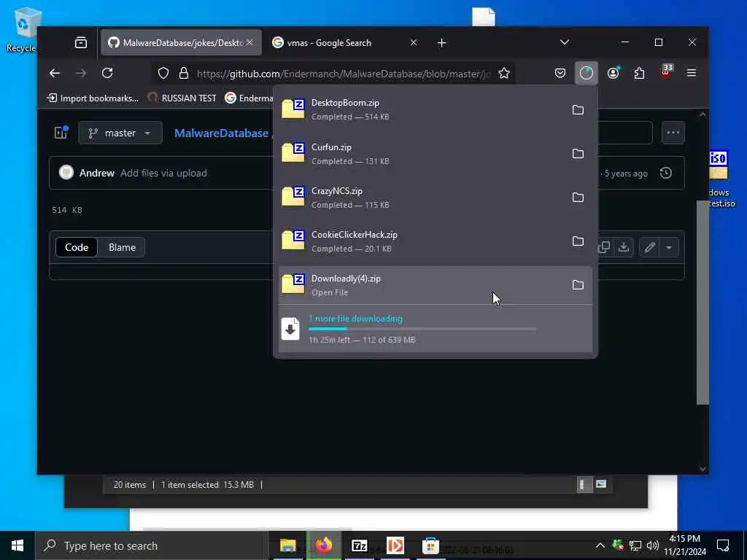
Task: Close the vmas Google Search tab
Action: (414, 43)
